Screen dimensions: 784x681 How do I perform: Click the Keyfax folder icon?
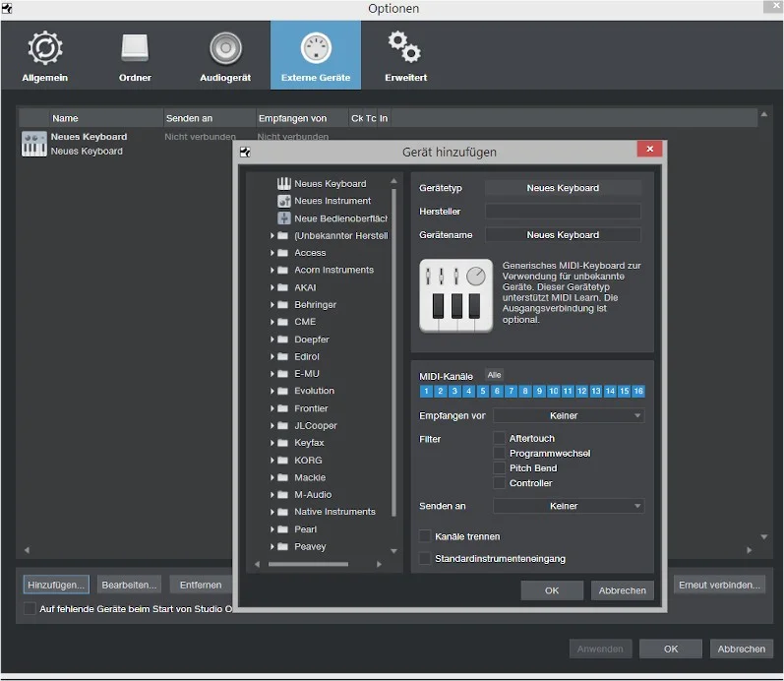(282, 443)
